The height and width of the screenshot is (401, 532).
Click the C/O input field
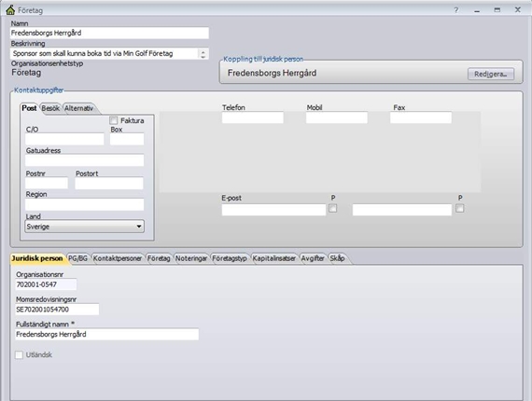coord(64,139)
